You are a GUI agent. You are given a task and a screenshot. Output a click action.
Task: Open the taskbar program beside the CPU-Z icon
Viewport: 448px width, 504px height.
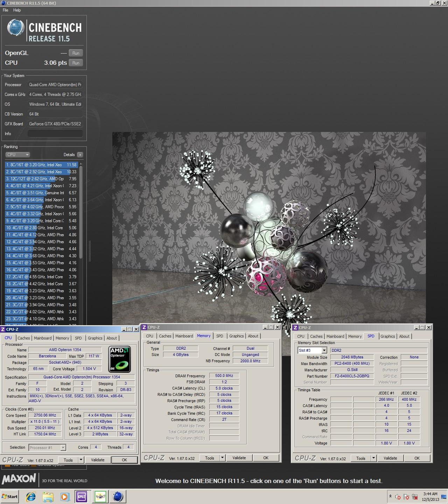[x=100, y=496]
